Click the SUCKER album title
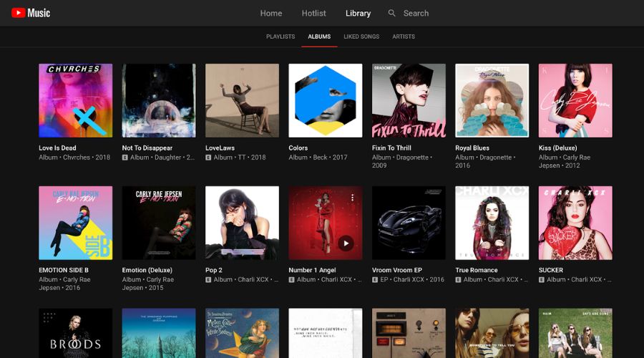 coord(551,270)
